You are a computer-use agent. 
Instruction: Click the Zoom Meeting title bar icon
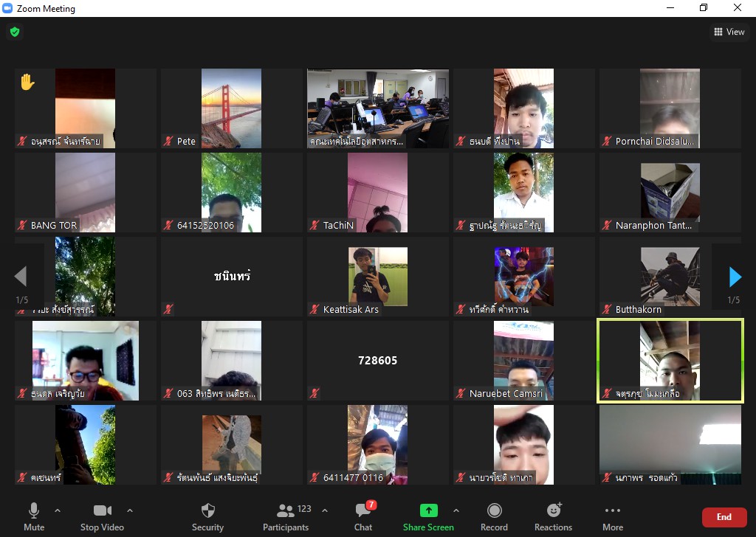7,8
